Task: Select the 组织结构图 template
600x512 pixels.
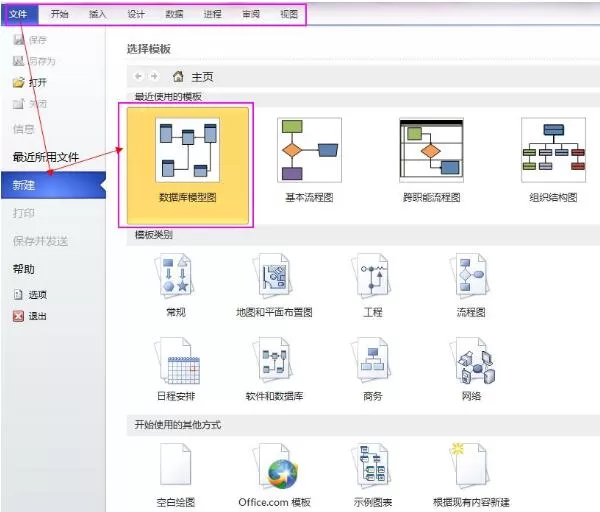Action: 553,160
